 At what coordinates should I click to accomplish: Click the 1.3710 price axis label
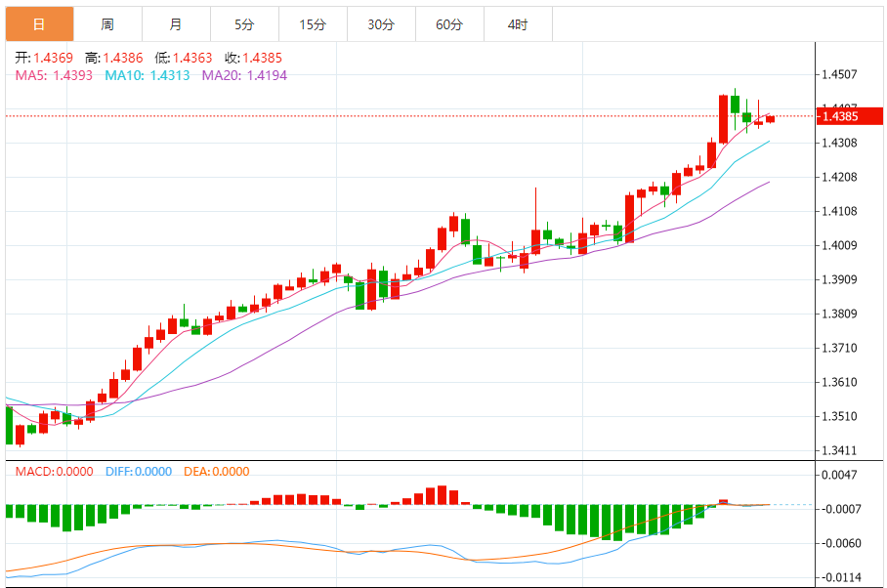click(x=839, y=348)
